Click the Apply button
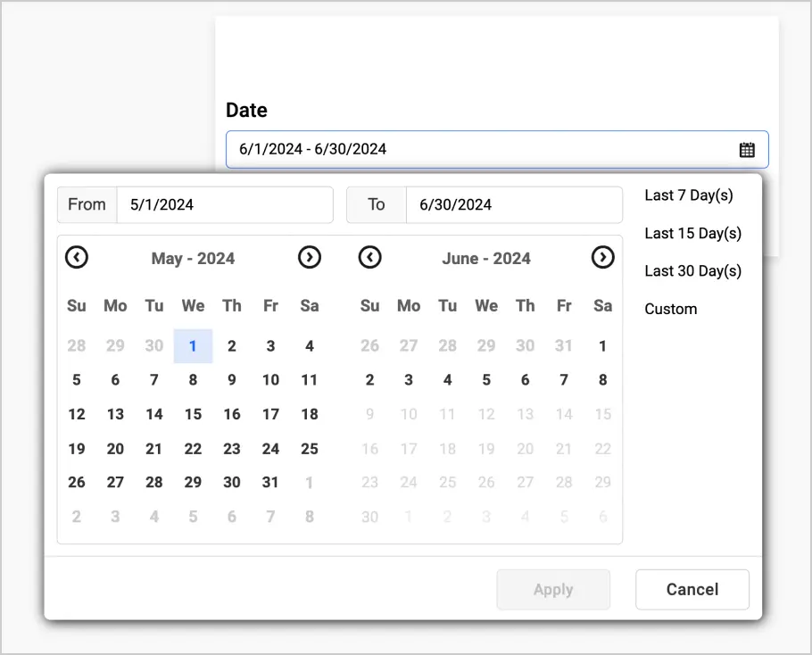Screen dimensions: 812x655 [553, 590]
